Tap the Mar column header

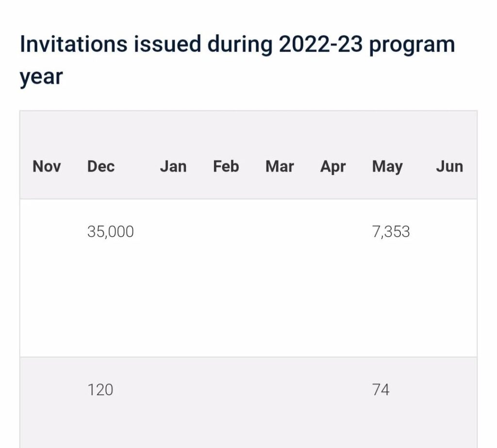coord(280,166)
